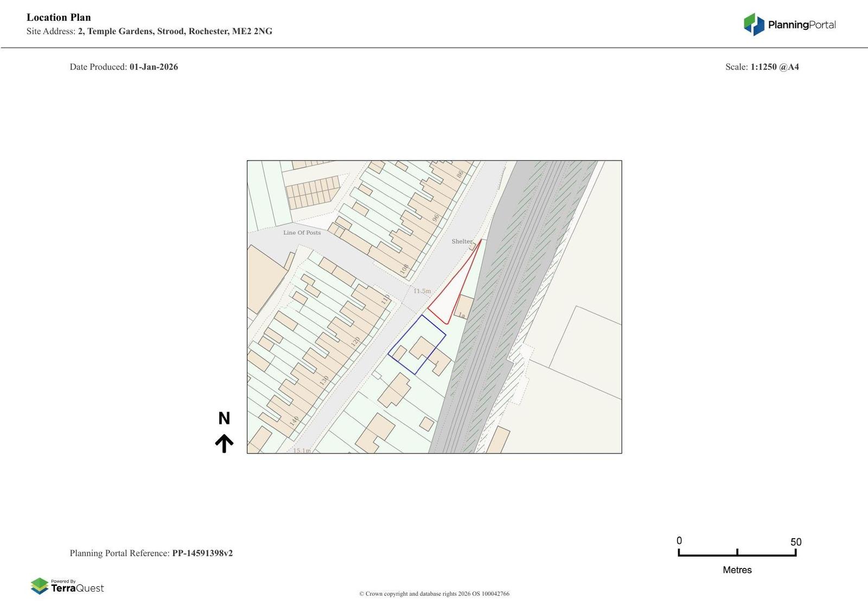Click the scale bar in metres
868x614 pixels.
(737, 553)
